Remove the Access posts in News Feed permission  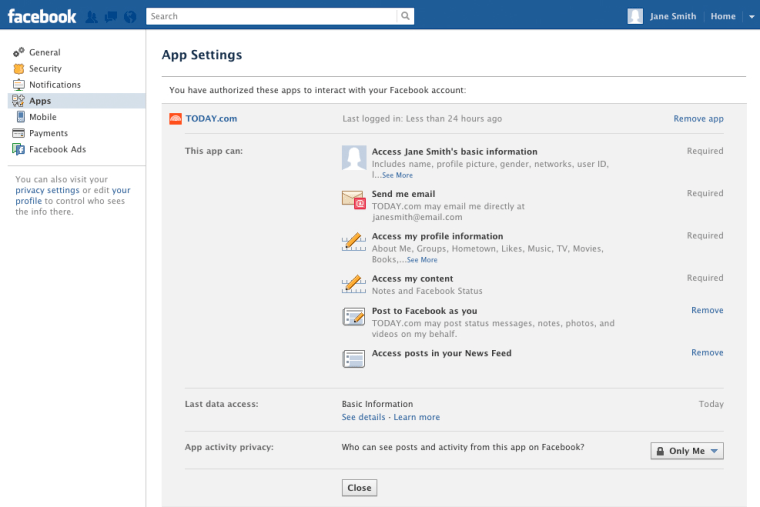(707, 352)
